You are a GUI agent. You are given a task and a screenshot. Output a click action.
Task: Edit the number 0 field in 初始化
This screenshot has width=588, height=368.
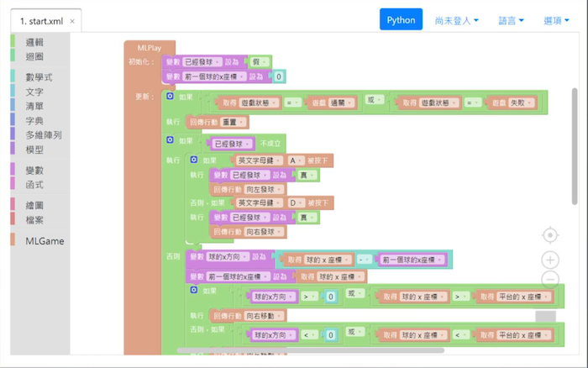pos(280,76)
